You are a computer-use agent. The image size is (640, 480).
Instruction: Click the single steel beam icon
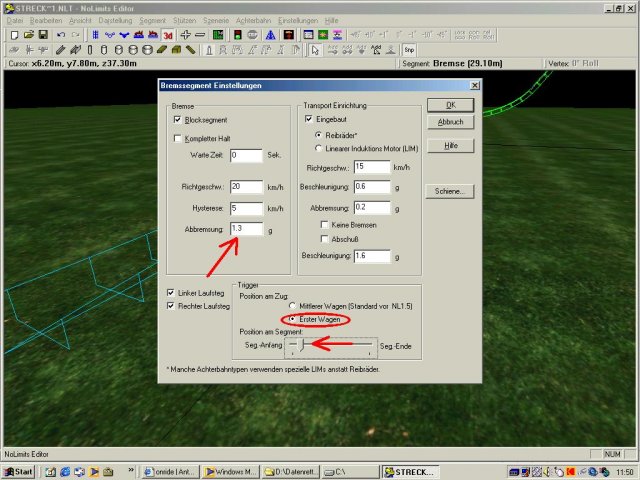(x=60, y=50)
